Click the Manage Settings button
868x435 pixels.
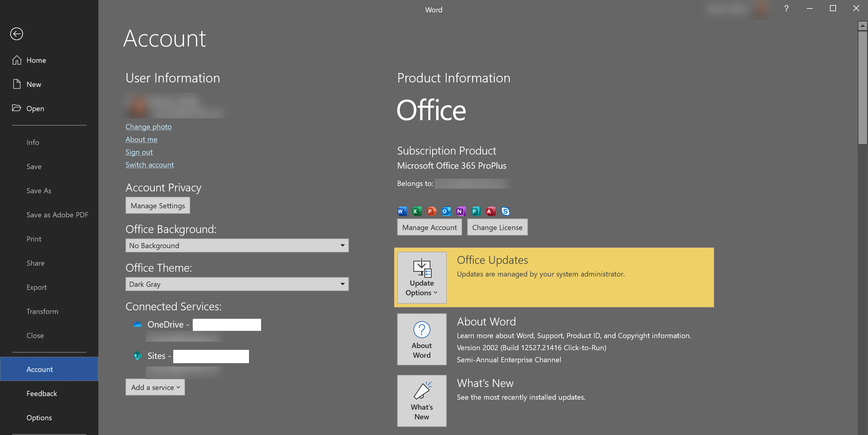click(x=158, y=206)
